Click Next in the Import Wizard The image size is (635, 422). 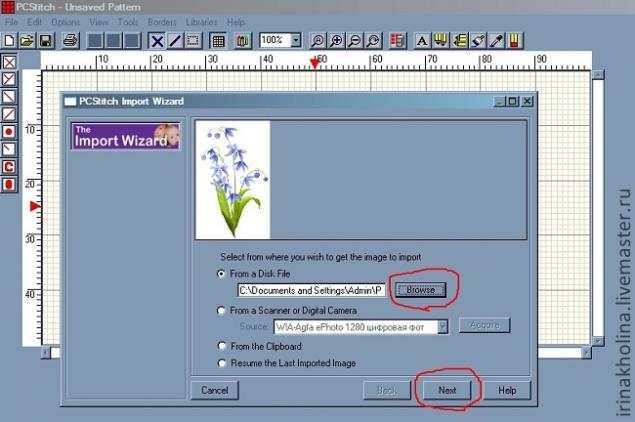pos(447,390)
